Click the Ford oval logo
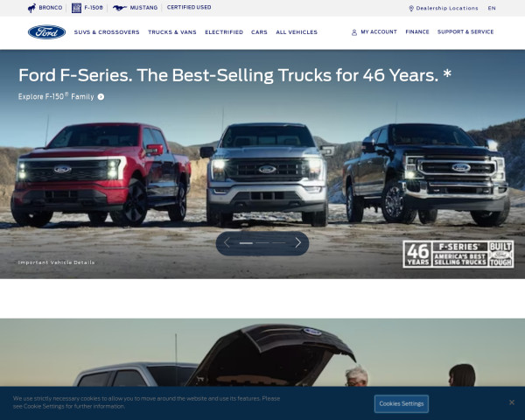 [46, 32]
